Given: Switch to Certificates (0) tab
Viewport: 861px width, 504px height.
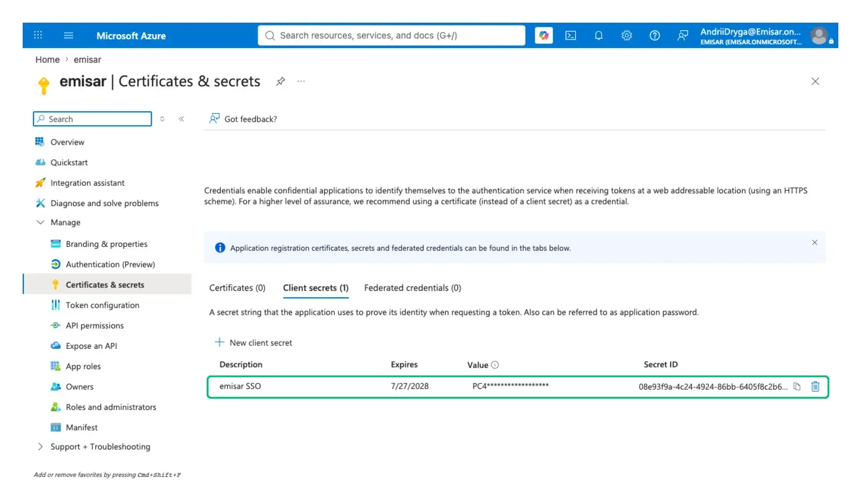Looking at the screenshot, I should pos(237,288).
